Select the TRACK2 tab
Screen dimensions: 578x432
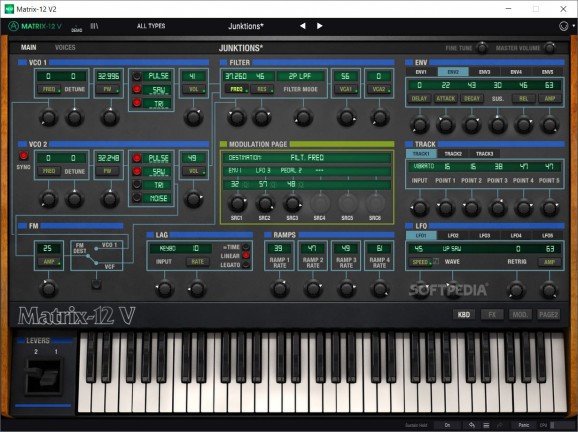coord(453,154)
